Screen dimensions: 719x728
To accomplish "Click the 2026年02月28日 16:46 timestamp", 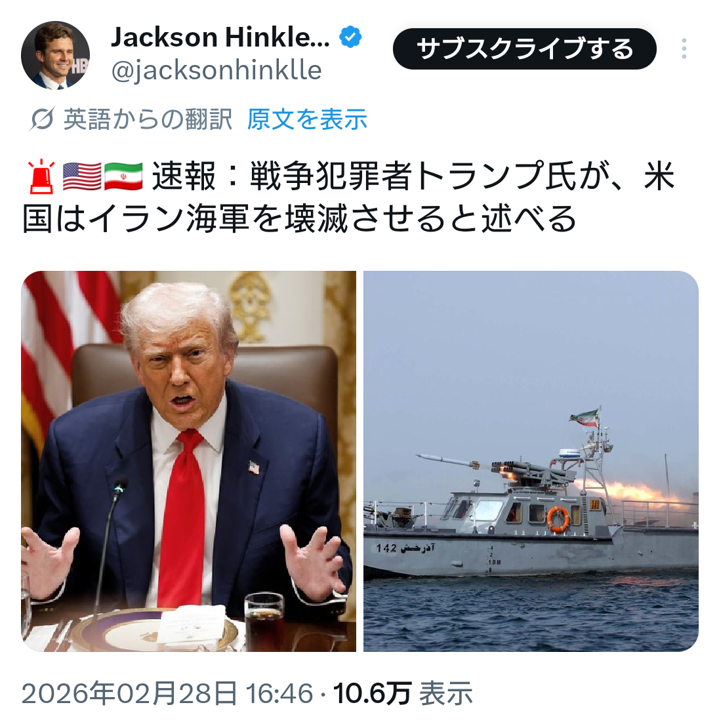I will tap(167, 694).
